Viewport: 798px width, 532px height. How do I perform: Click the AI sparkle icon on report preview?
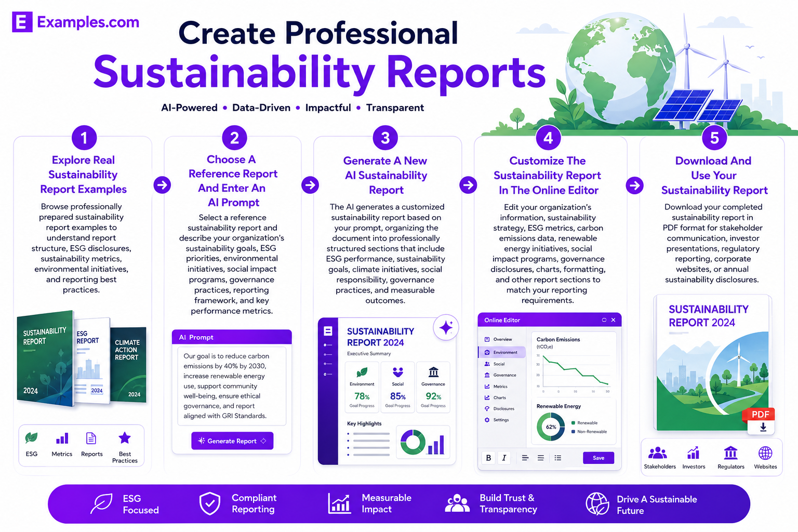pyautogui.click(x=446, y=327)
